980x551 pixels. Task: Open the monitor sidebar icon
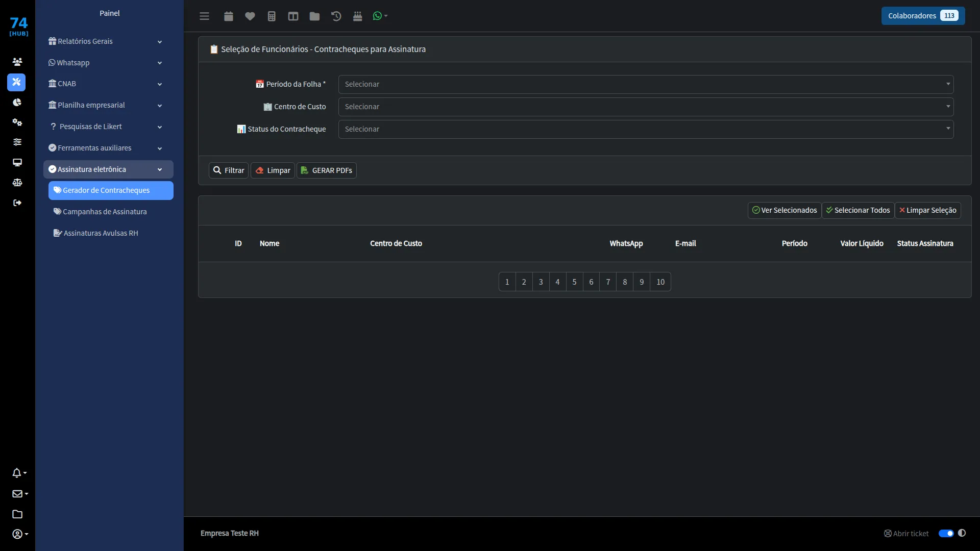pyautogui.click(x=17, y=162)
